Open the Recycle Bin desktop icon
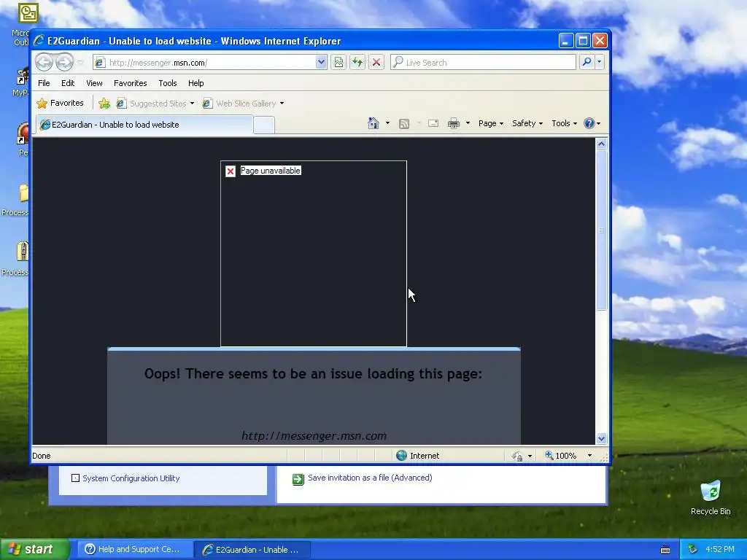Image resolution: width=747 pixels, height=560 pixels. click(711, 498)
